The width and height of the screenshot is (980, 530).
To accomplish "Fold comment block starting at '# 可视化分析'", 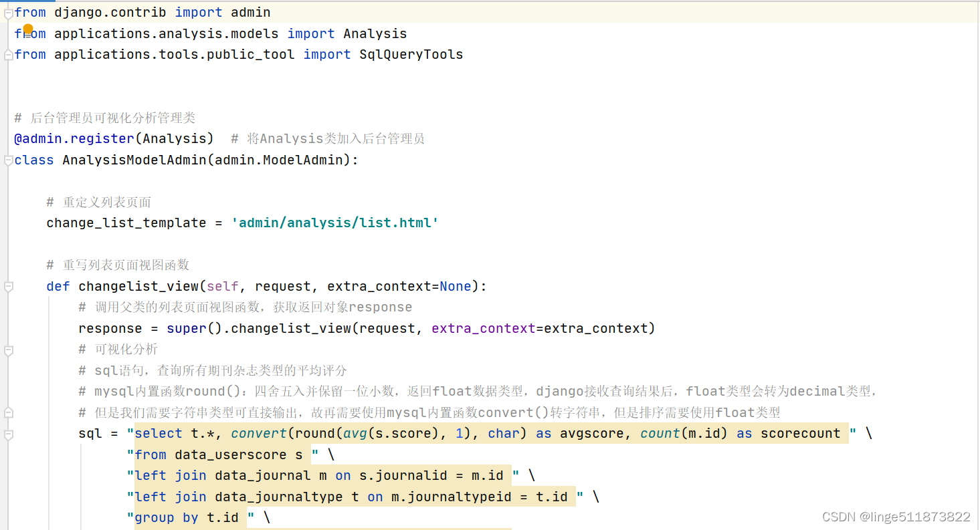I will point(8,350).
